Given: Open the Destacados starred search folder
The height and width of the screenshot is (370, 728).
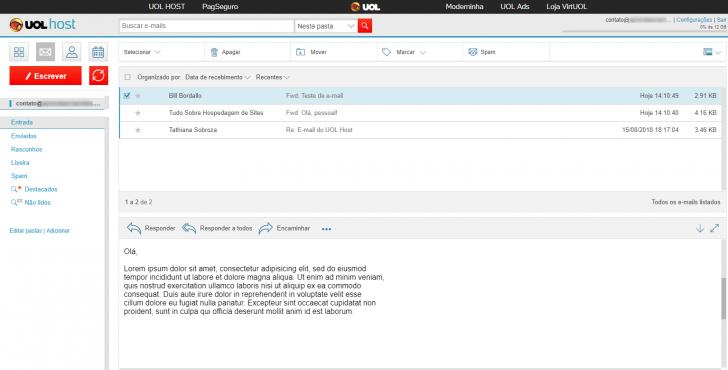Looking at the screenshot, I should (41, 189).
